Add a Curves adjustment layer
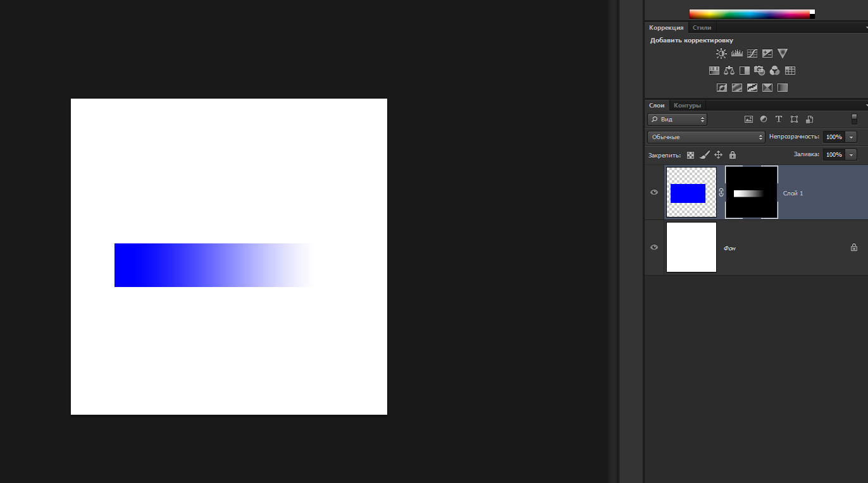Screen dimensions: 868x483 pos(752,54)
